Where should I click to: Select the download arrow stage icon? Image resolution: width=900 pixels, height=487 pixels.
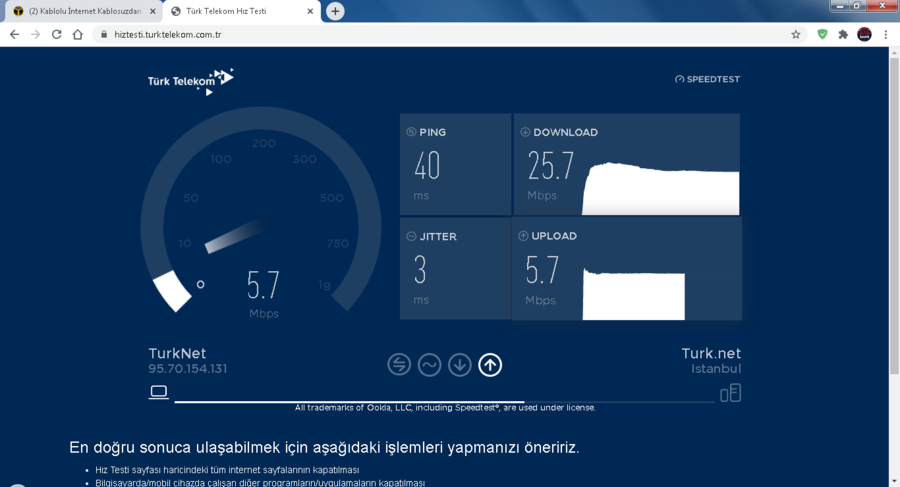click(x=460, y=364)
